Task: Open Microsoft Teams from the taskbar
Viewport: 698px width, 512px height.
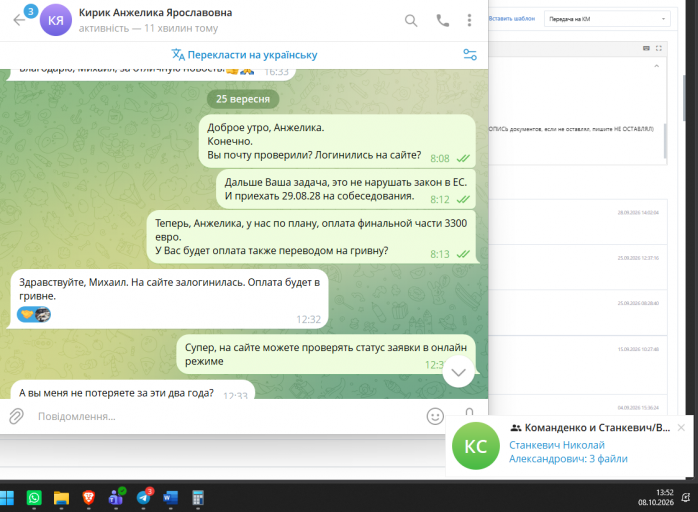Action: coord(116,497)
